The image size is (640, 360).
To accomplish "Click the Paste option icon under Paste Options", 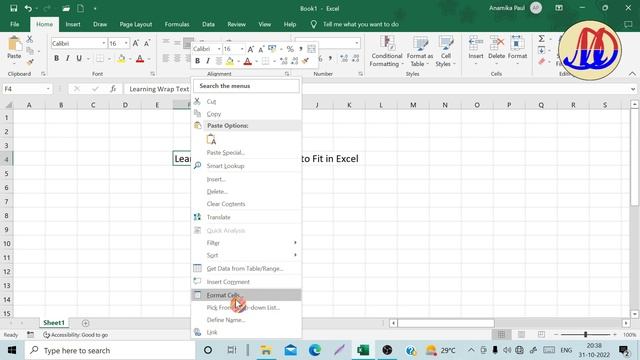I will [x=211, y=140].
